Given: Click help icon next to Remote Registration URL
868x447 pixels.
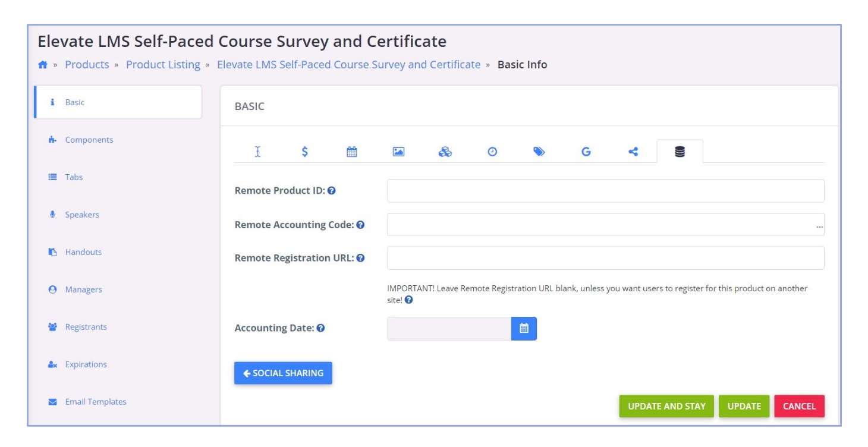Looking at the screenshot, I should click(x=360, y=258).
